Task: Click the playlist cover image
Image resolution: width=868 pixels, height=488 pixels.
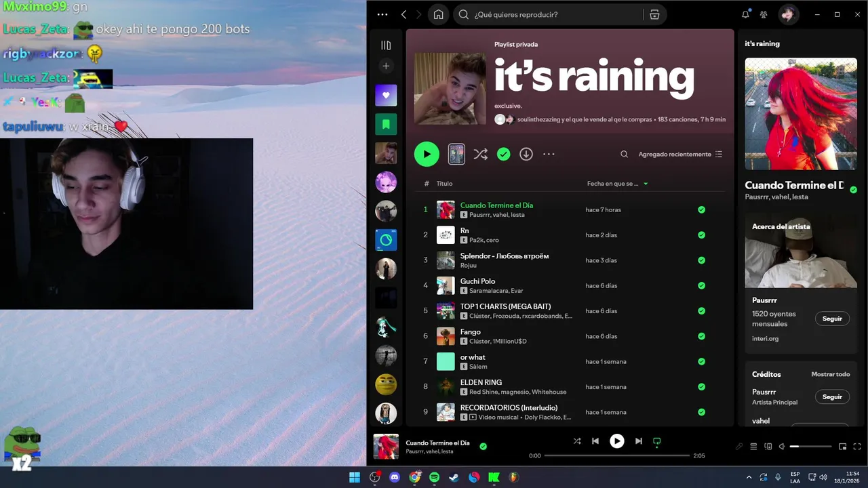Action: [450, 89]
